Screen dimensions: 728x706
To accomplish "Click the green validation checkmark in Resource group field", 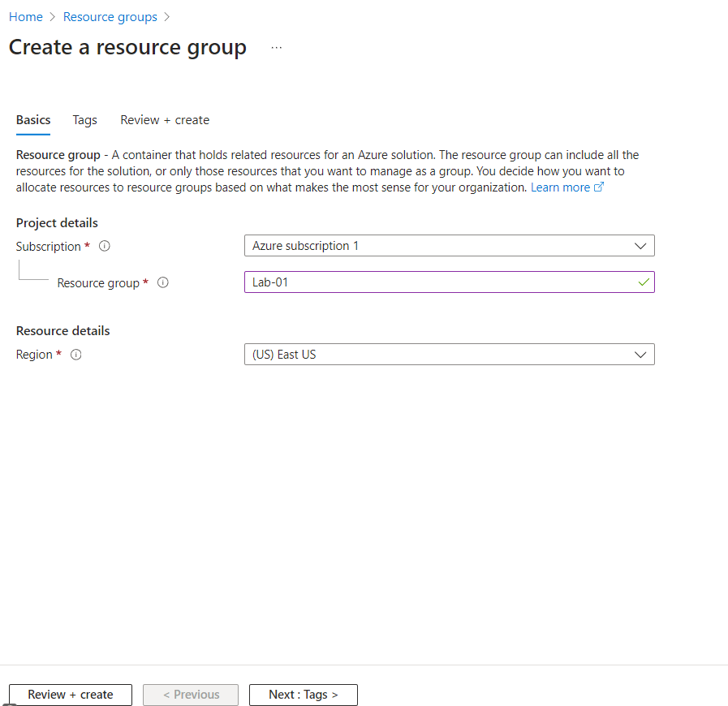I will click(x=642, y=282).
